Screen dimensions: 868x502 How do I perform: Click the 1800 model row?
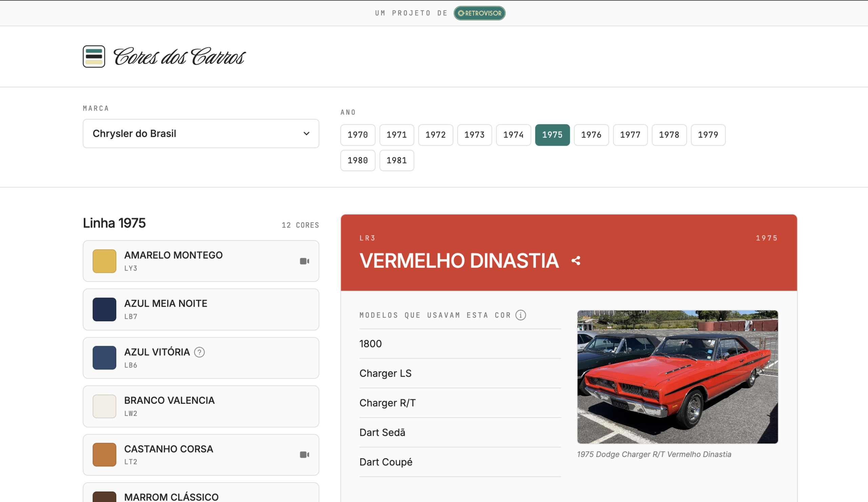460,344
